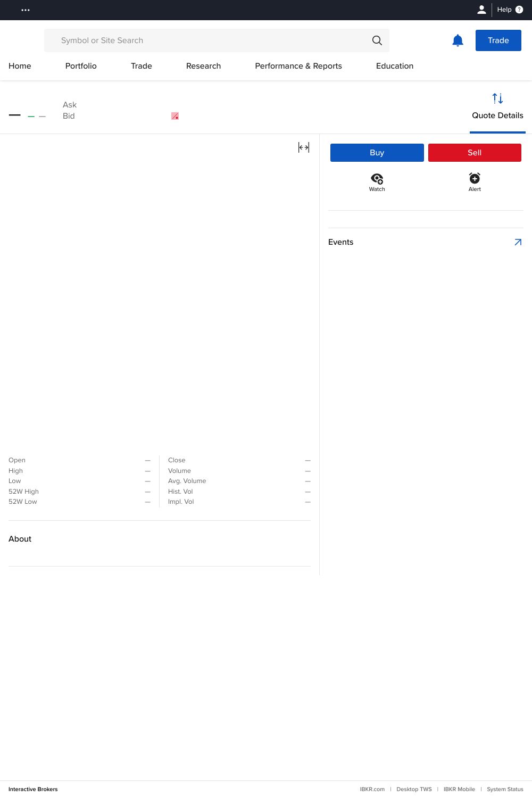The width and height of the screenshot is (532, 798).
Task: Click into Symbol or Site Search field
Action: coord(207,40)
